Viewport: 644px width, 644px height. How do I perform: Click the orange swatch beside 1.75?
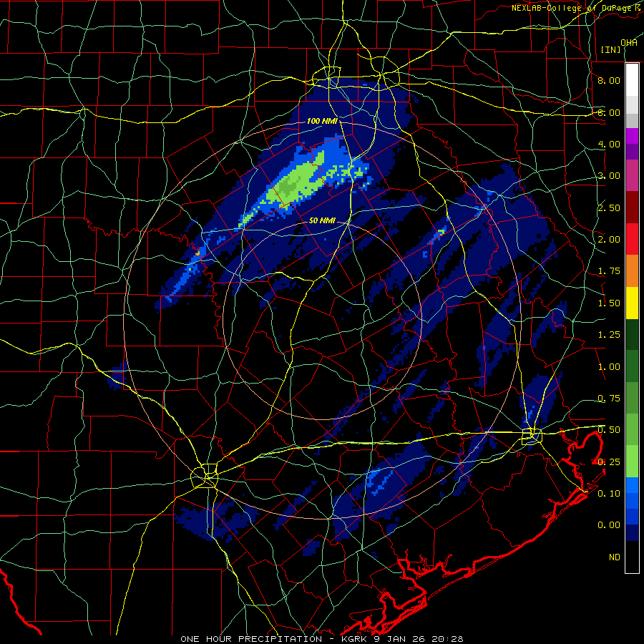(x=632, y=271)
